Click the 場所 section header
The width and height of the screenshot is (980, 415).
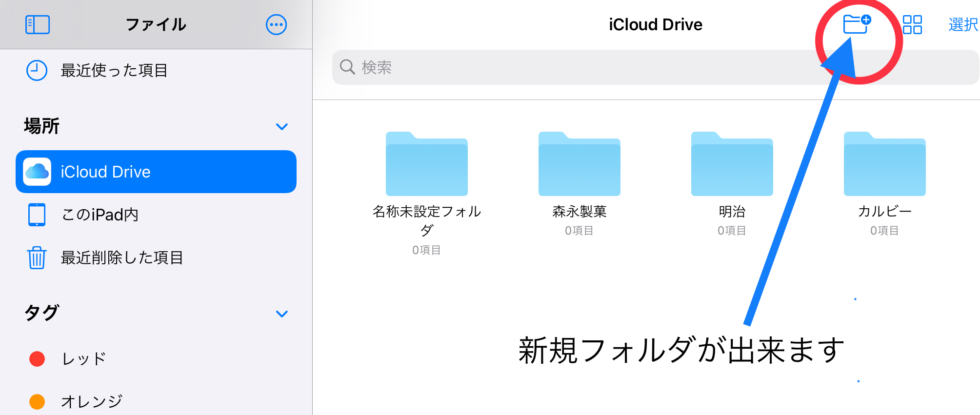coord(42,126)
